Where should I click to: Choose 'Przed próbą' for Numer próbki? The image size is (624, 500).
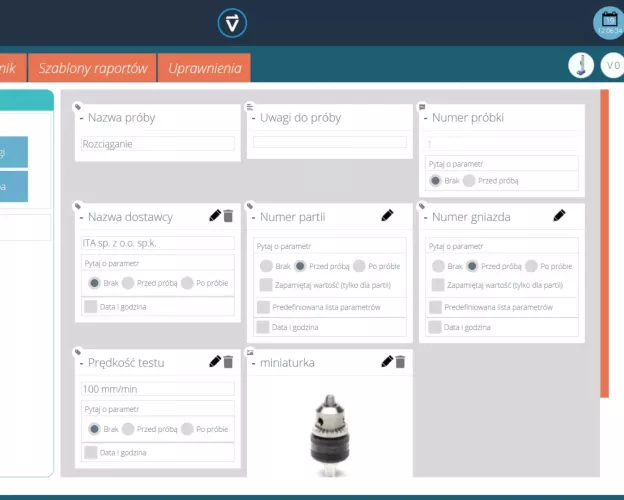pyautogui.click(x=469, y=181)
